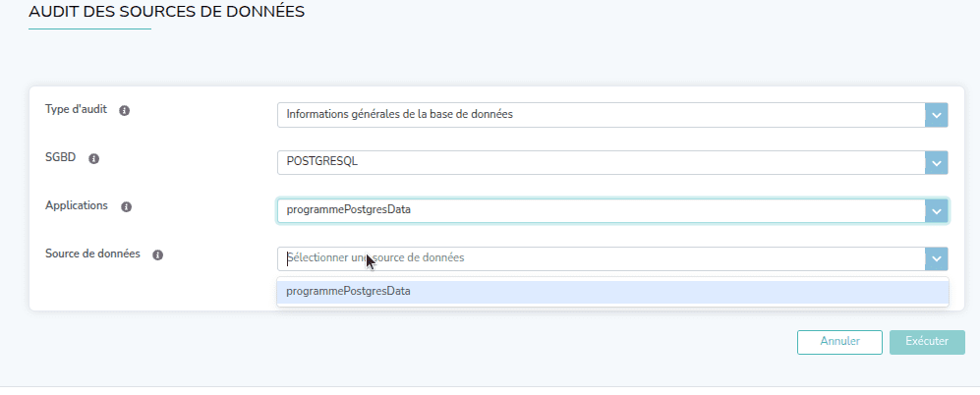Click the info icon next to SGBD
This screenshot has width=980, height=395.
[95, 158]
